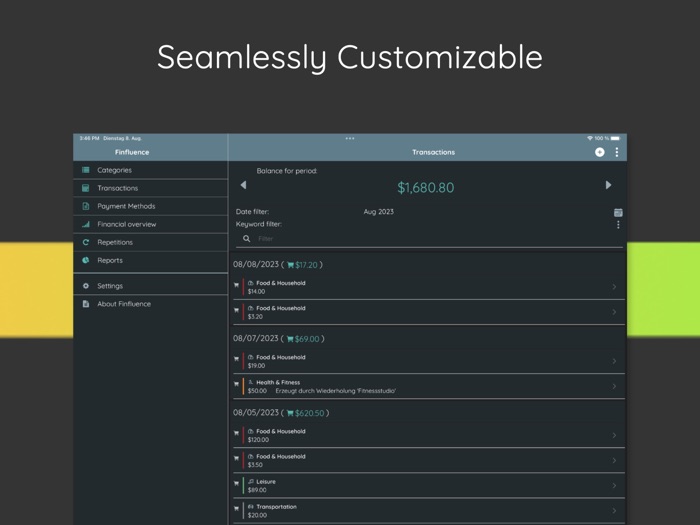
Task: Click the 08/05/2023 date group header
Action: pos(281,413)
